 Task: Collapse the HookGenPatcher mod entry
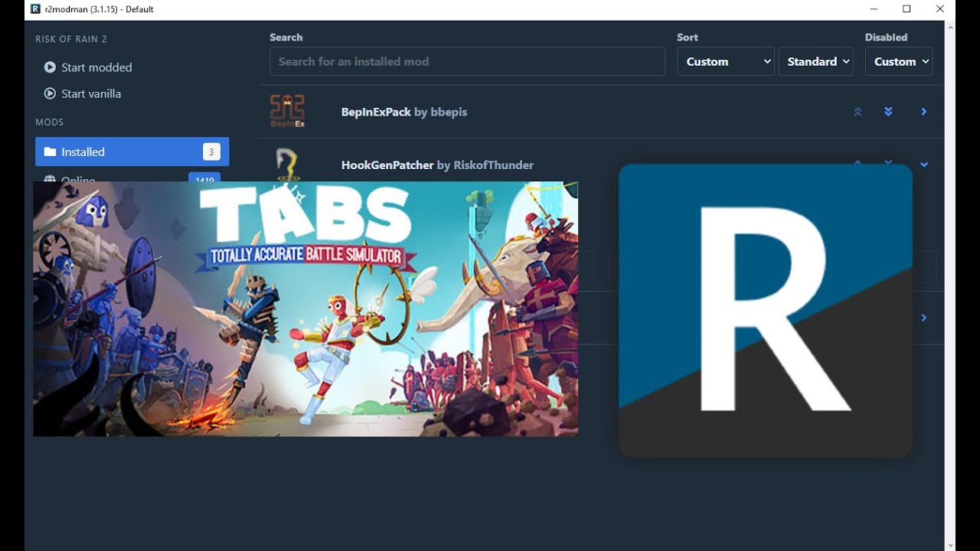click(924, 164)
